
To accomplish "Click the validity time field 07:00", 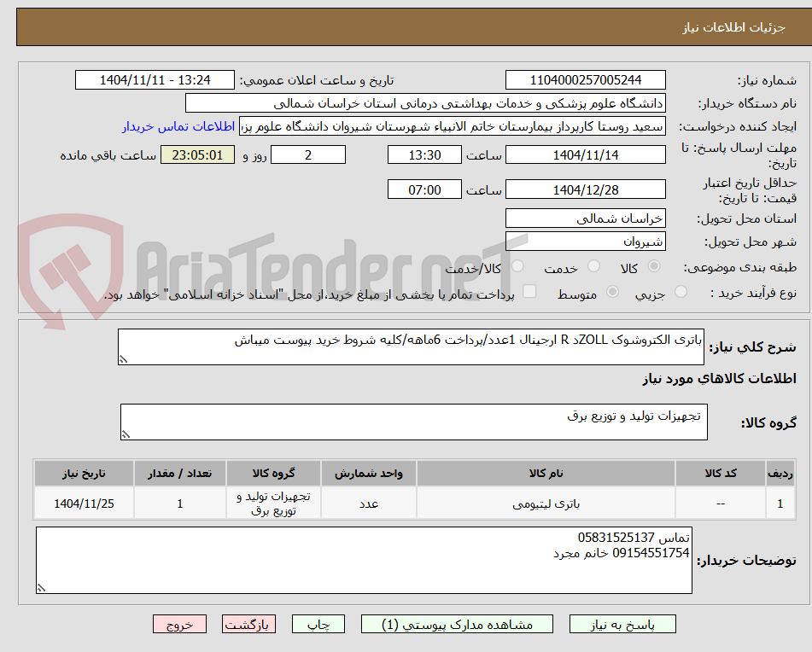I will [x=424, y=189].
